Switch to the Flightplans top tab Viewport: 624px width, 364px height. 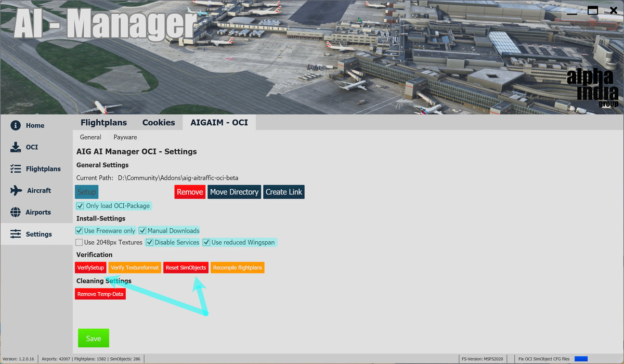point(103,123)
